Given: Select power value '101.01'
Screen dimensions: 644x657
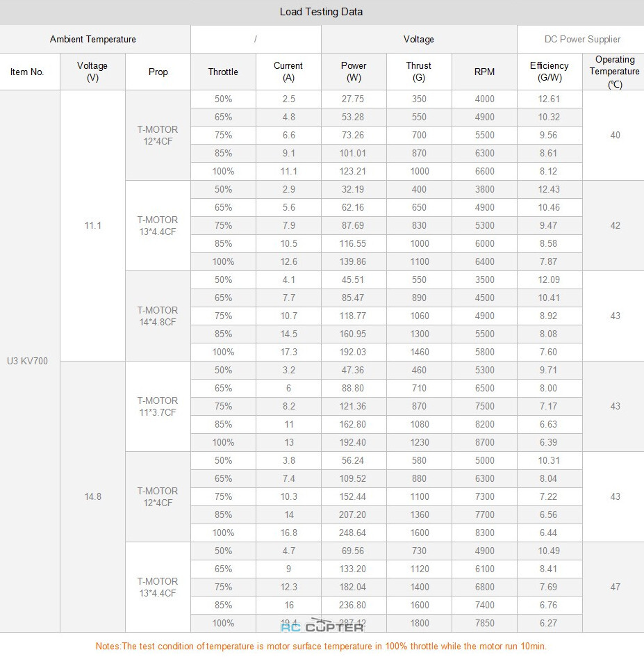Looking at the screenshot, I should click(x=352, y=153).
